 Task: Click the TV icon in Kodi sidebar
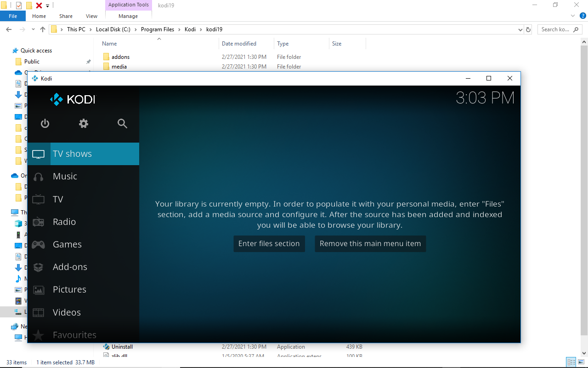pos(39,199)
